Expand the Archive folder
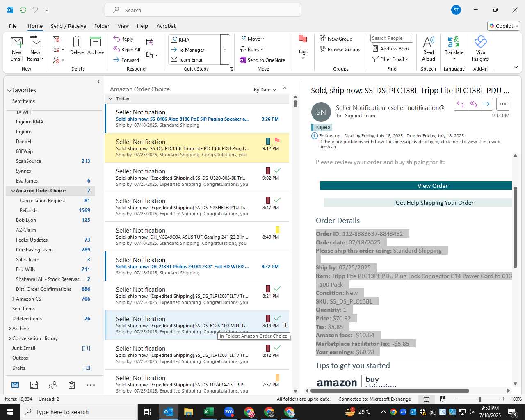The width and height of the screenshot is (525, 420). pos(10,329)
